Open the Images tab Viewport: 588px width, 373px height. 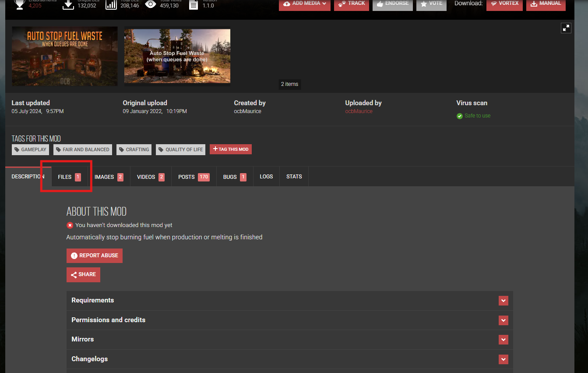click(x=109, y=177)
